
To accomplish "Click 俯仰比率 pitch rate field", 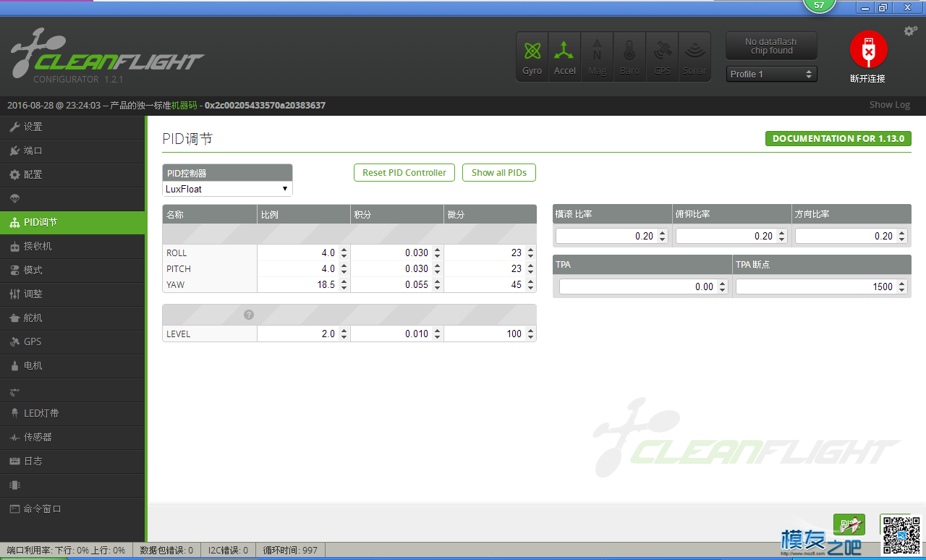I will point(732,236).
